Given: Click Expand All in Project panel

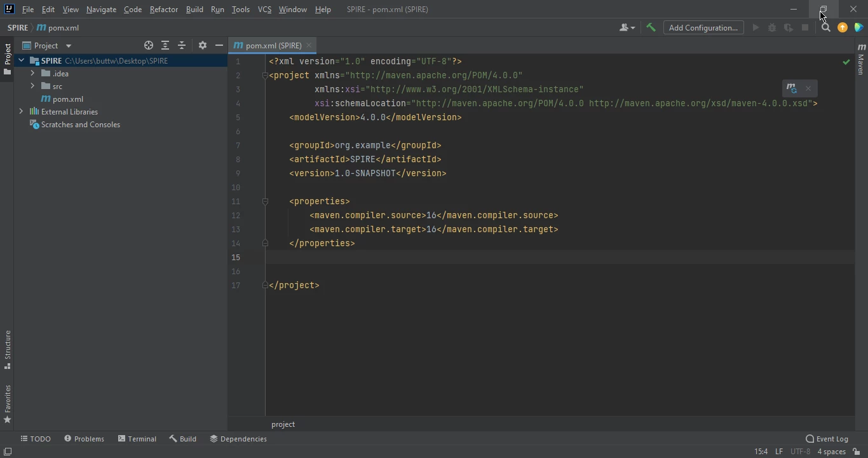Looking at the screenshot, I should point(165,46).
